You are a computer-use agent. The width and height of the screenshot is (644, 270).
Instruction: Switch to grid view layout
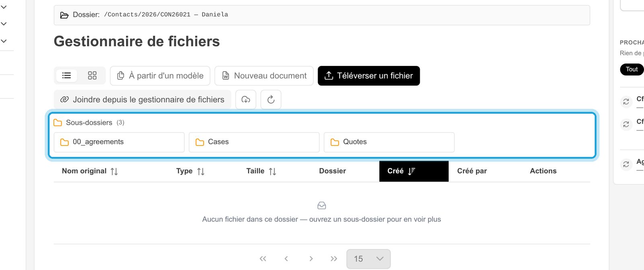pos(92,76)
